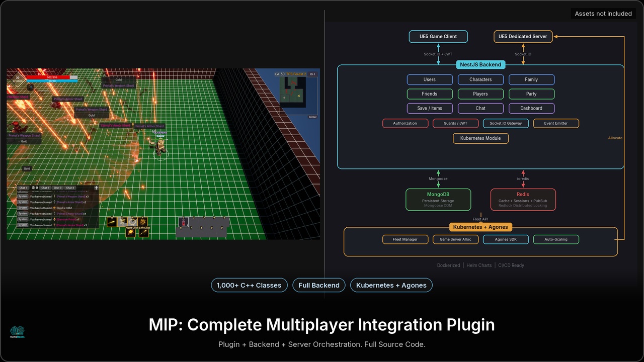Image resolution: width=644 pixels, height=362 pixels.
Task: Select the Party module box
Action: point(531,94)
